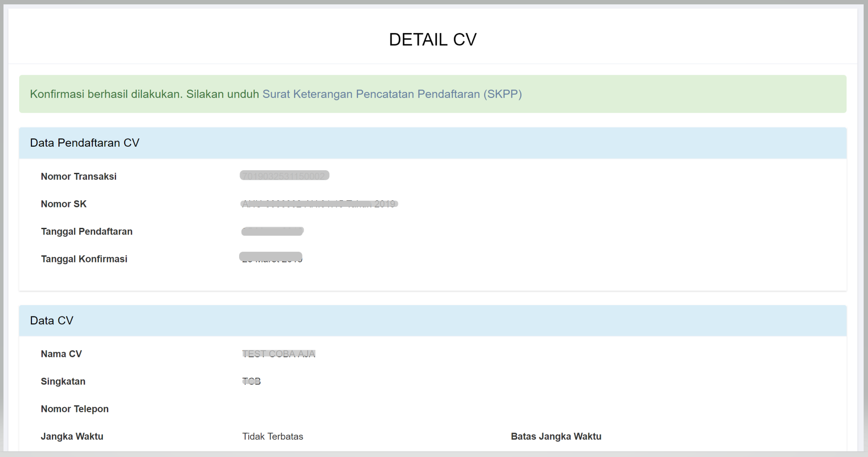Click the Singkatan label

coord(63,381)
